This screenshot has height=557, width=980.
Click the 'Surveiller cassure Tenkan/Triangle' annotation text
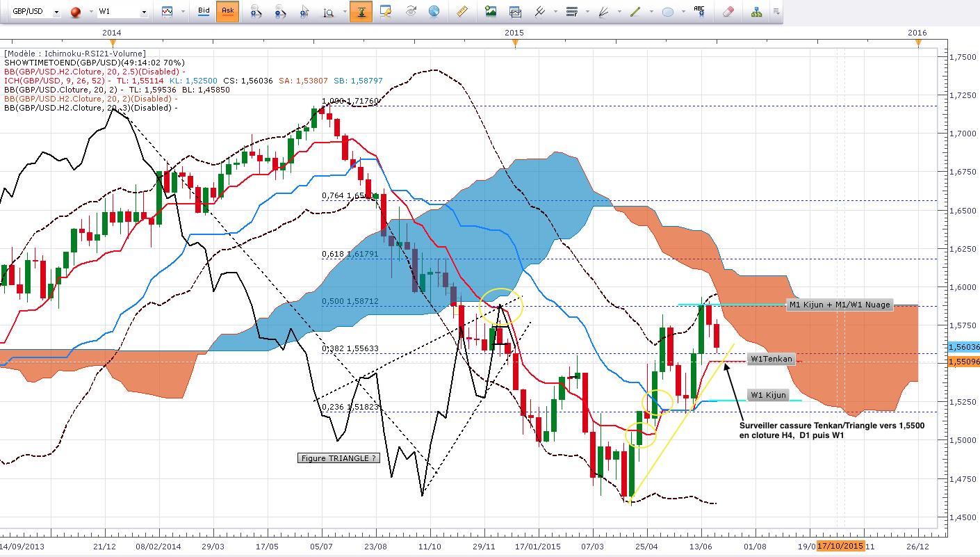(x=833, y=430)
